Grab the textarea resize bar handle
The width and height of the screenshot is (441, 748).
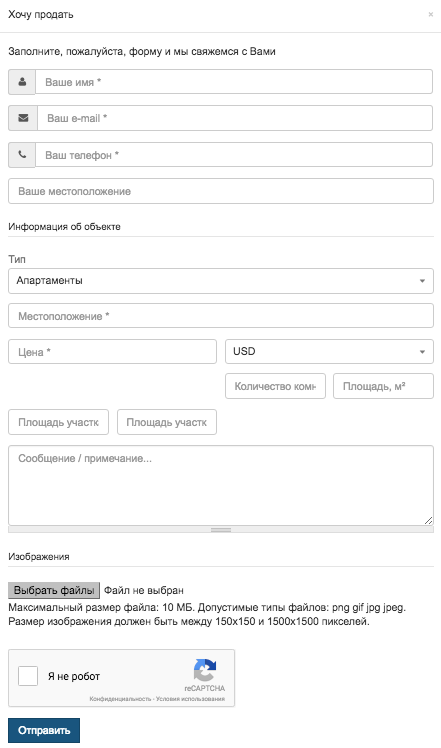point(220,530)
